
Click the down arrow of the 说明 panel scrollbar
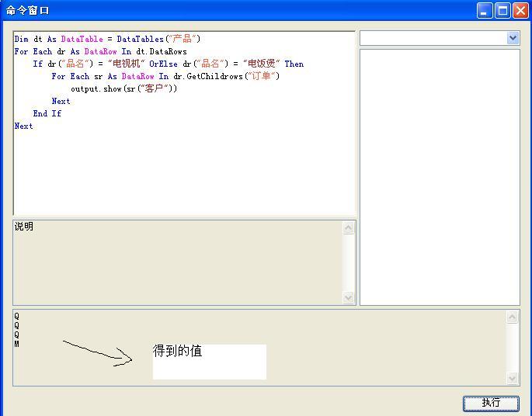click(348, 298)
